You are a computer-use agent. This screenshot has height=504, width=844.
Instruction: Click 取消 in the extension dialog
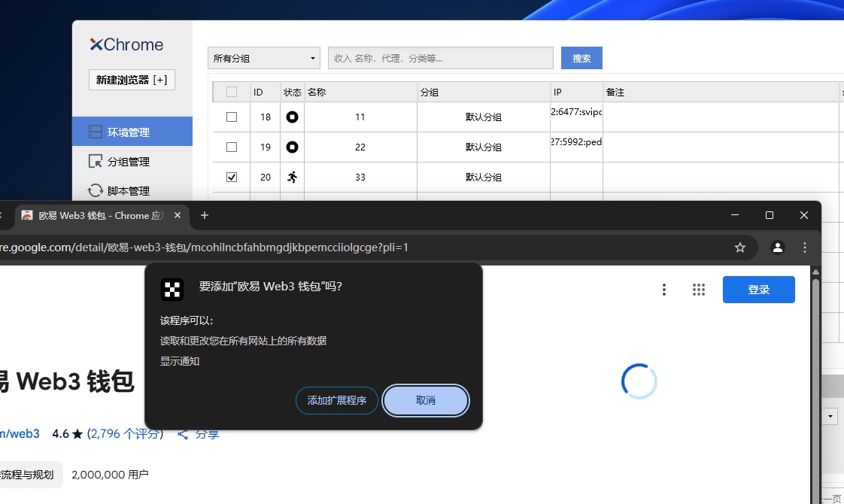(x=425, y=401)
